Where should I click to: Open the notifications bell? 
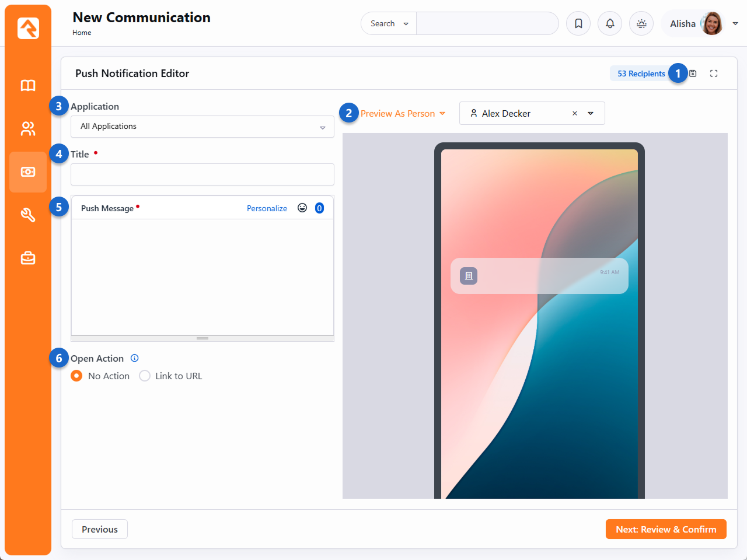click(610, 23)
